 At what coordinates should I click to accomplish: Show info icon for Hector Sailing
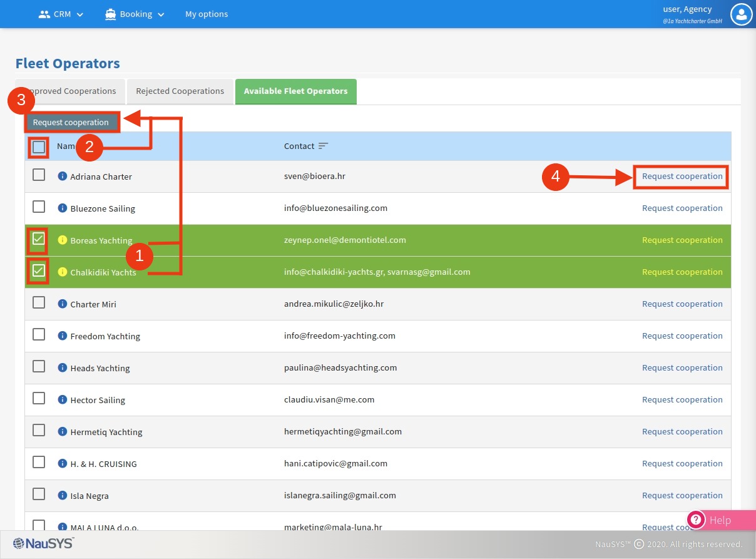tap(62, 400)
